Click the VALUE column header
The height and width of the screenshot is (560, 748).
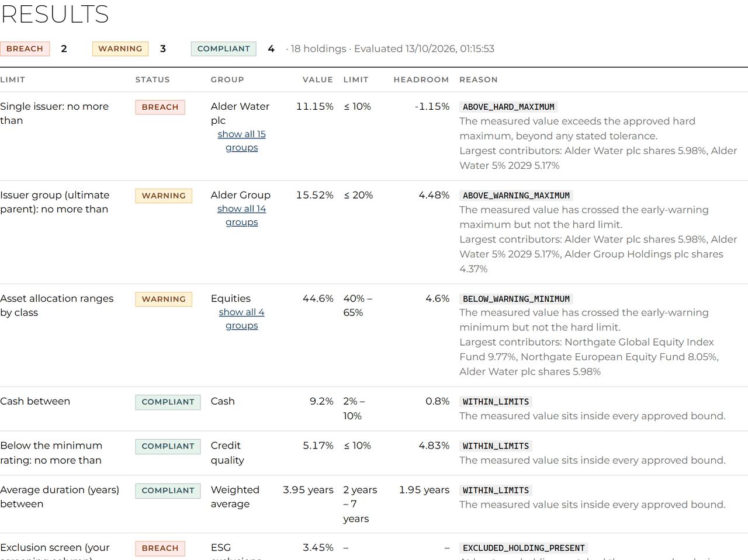pos(318,79)
